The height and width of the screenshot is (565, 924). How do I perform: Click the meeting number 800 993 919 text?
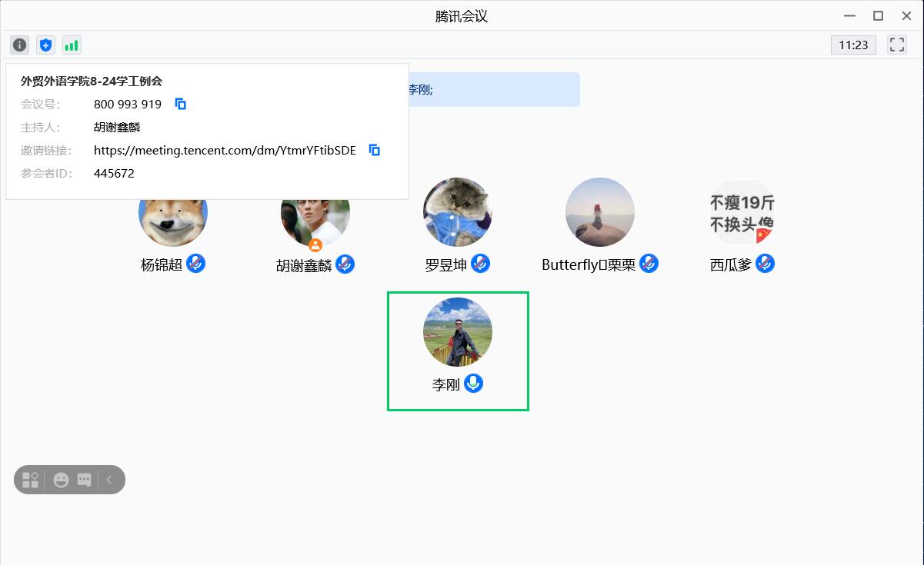pos(128,105)
